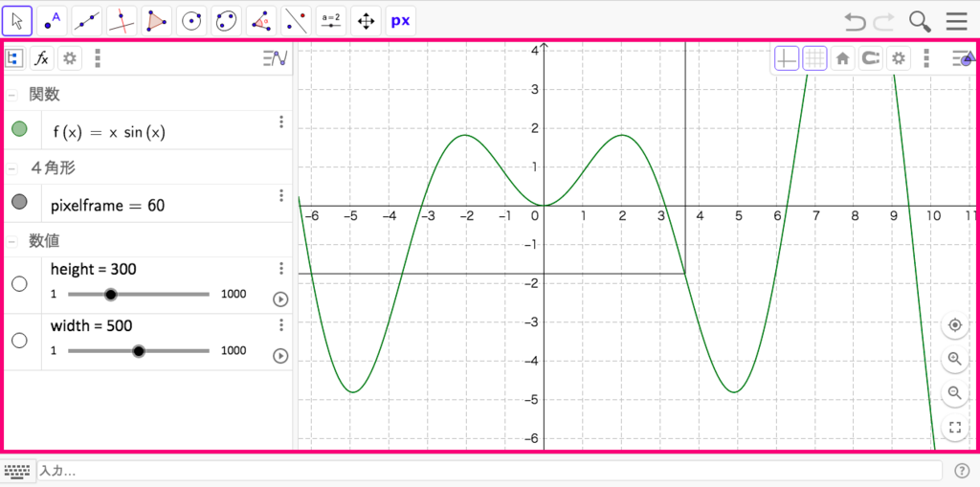The width and height of the screenshot is (980, 487).
Task: Hide function f(x) with green circle
Action: tap(20, 129)
